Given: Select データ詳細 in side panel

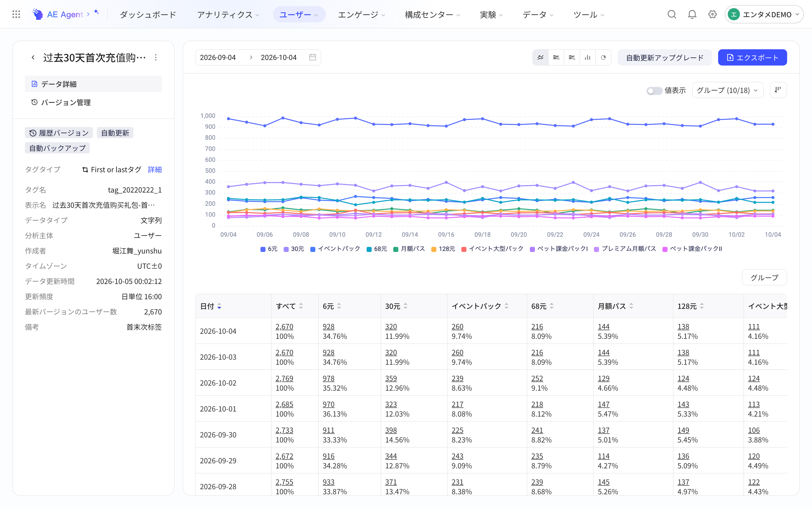Looking at the screenshot, I should pos(93,84).
